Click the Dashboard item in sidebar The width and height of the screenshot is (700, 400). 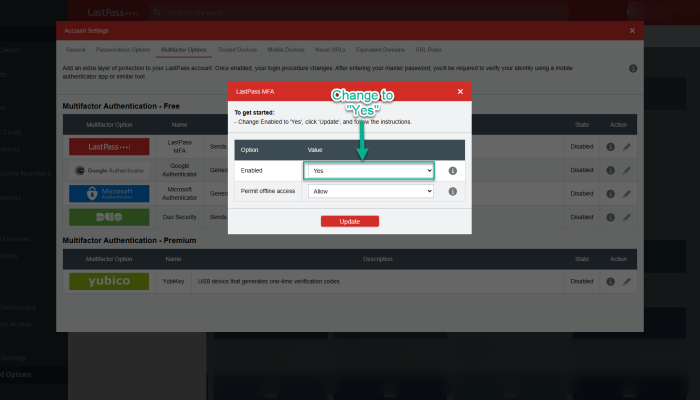18,307
